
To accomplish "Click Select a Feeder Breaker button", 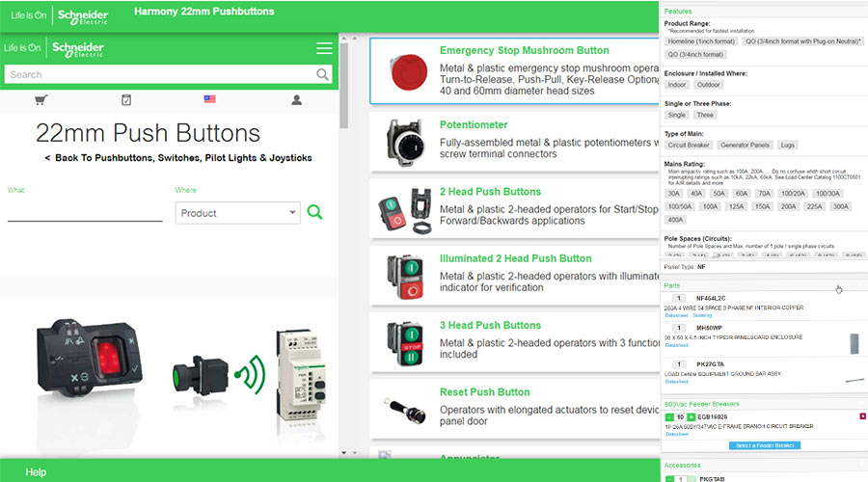I will pos(764,445).
